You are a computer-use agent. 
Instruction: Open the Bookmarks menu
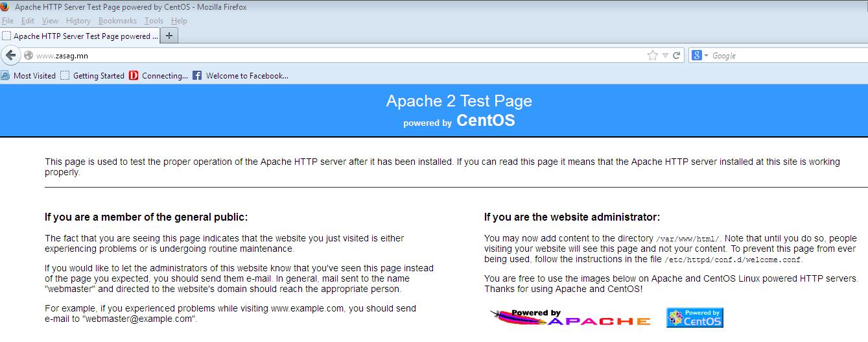[x=117, y=21]
